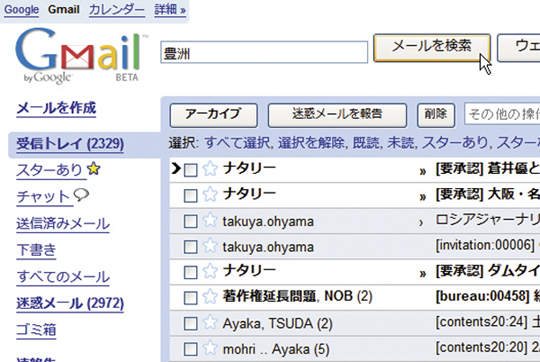Open 迷惑メール (2972) spam folder
This screenshot has width=540, height=362.
pyautogui.click(x=70, y=303)
